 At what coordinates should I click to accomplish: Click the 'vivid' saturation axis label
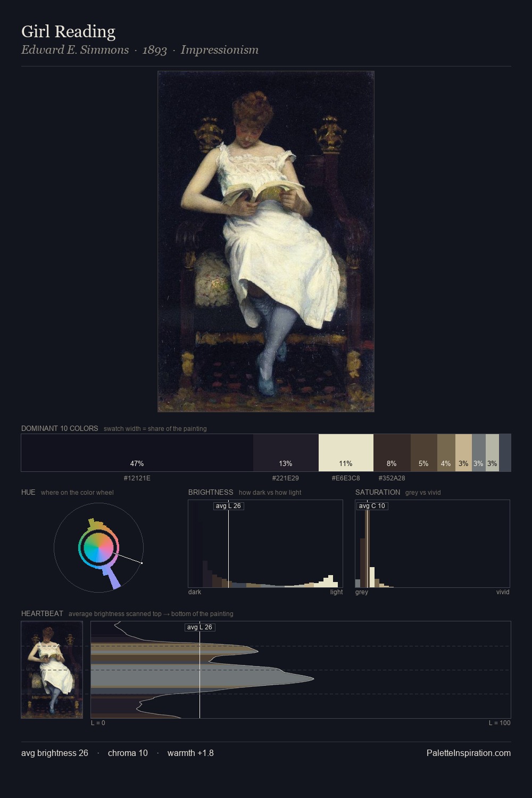tap(503, 592)
